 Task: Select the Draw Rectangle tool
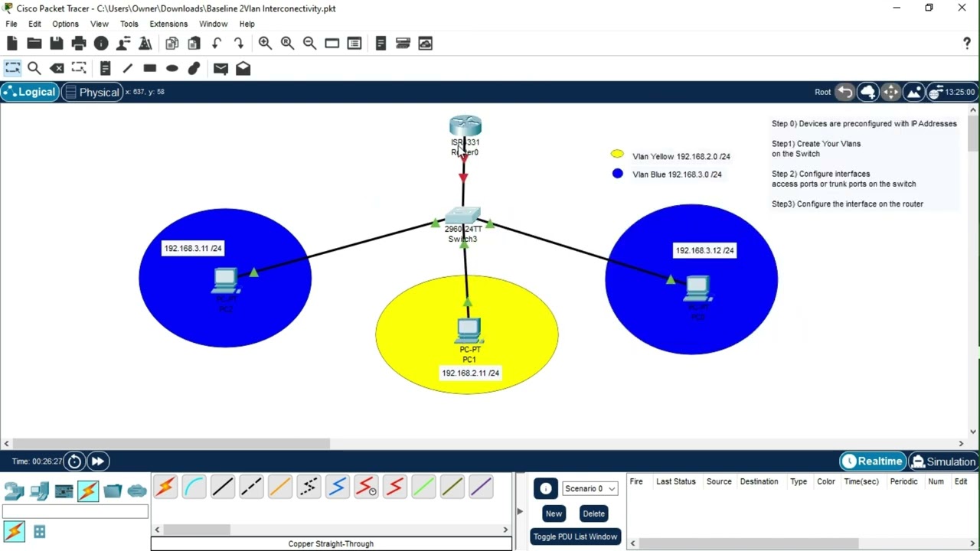point(149,68)
